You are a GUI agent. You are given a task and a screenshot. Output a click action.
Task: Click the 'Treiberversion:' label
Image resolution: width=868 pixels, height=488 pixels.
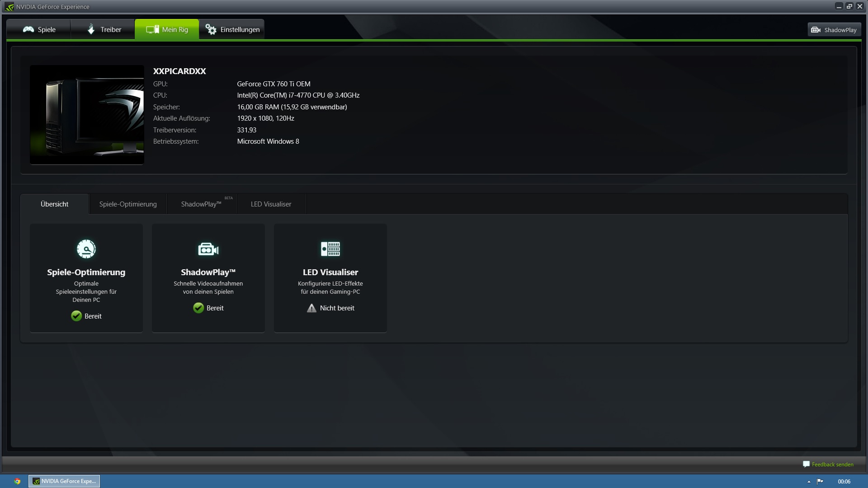tap(175, 130)
